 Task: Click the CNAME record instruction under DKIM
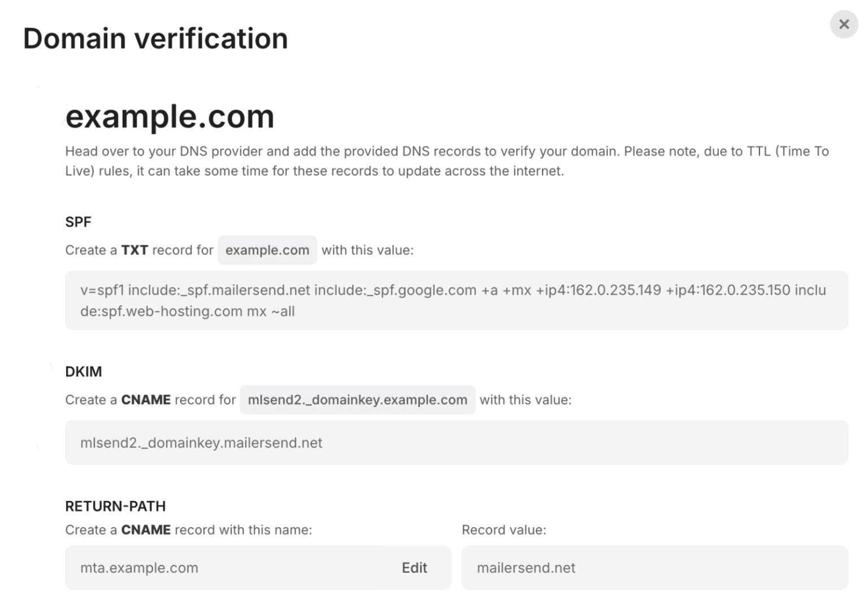[150, 399]
